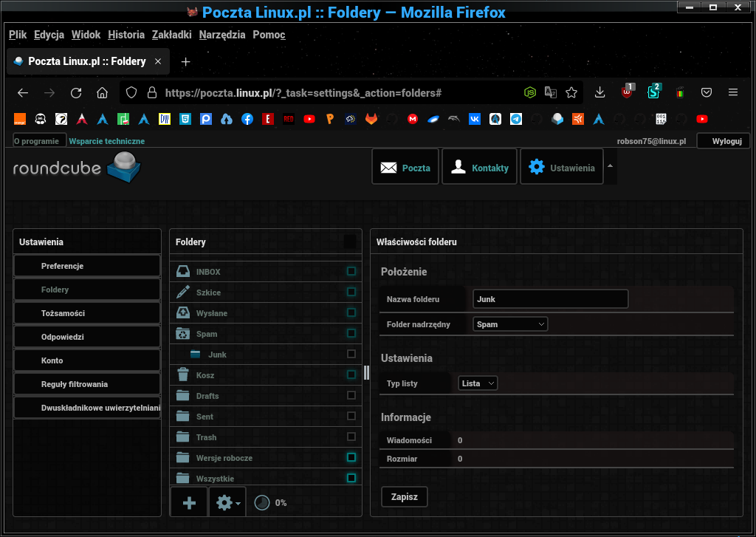Open the Pocket icon in the toolbar
The image size is (756, 537).
707,92
